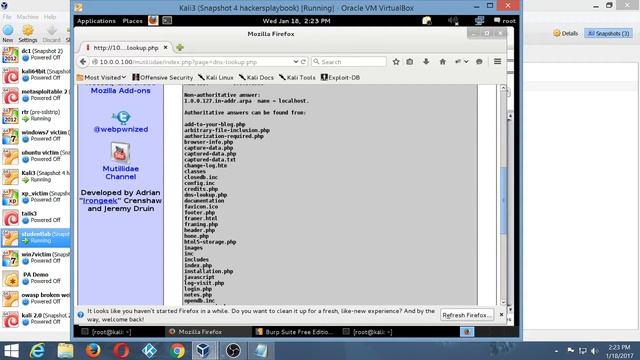The image size is (640, 360).
Task: Select the owasp broken web VM entry
Action: tap(36, 298)
